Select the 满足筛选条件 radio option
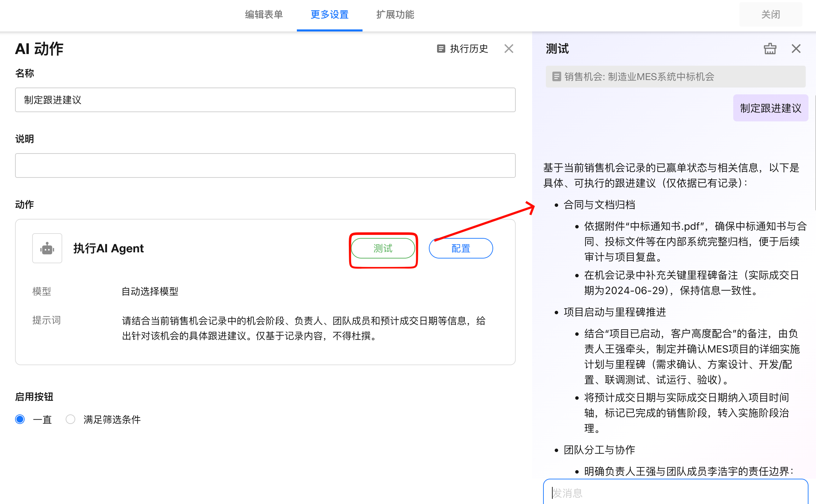Screen dimensions: 816x504 pos(70,419)
